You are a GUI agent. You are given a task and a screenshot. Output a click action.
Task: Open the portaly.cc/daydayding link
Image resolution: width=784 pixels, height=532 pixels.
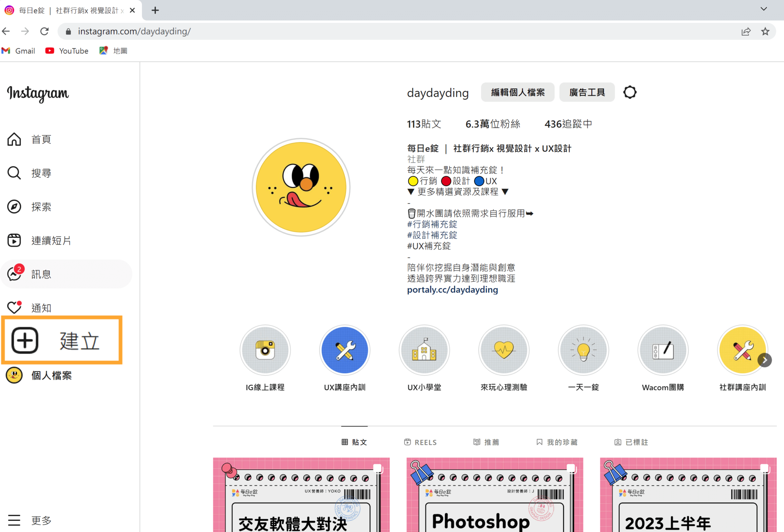(452, 290)
